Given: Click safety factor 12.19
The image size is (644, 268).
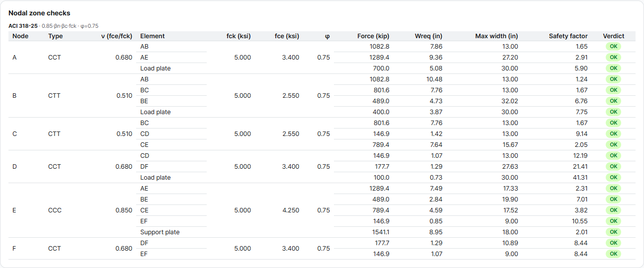Looking at the screenshot, I should tap(579, 156).
